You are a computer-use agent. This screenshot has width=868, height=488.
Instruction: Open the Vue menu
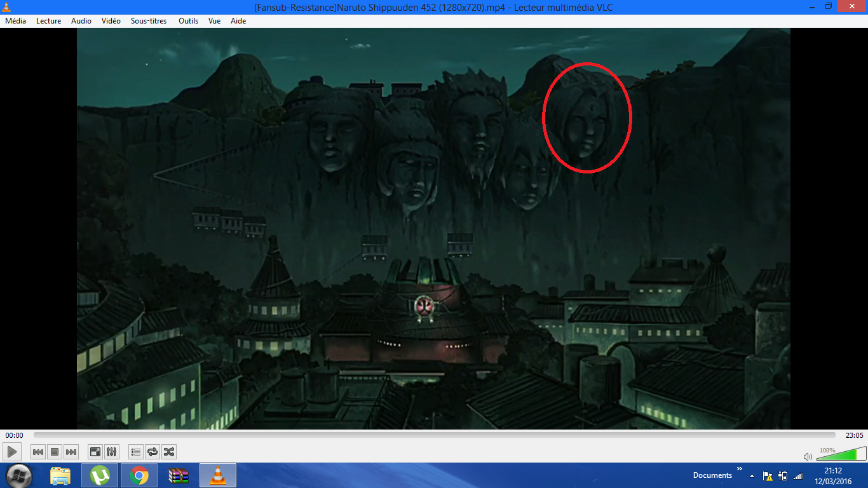(215, 21)
